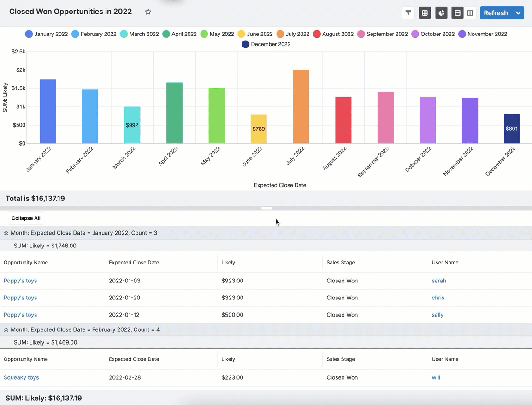Image resolution: width=532 pixels, height=405 pixels.
Task: Click the panel resize divider handle
Action: pyautogui.click(x=266, y=208)
